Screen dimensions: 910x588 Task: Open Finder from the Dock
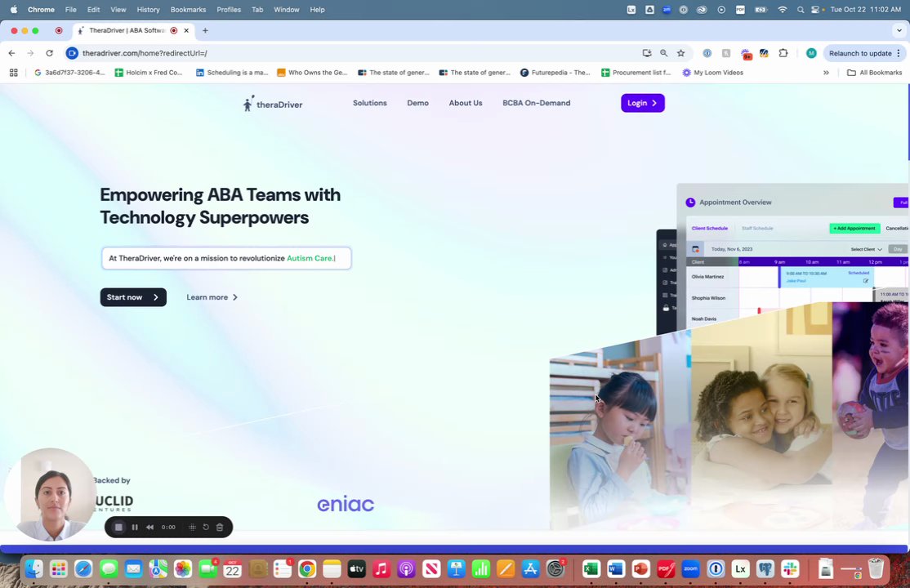33,569
